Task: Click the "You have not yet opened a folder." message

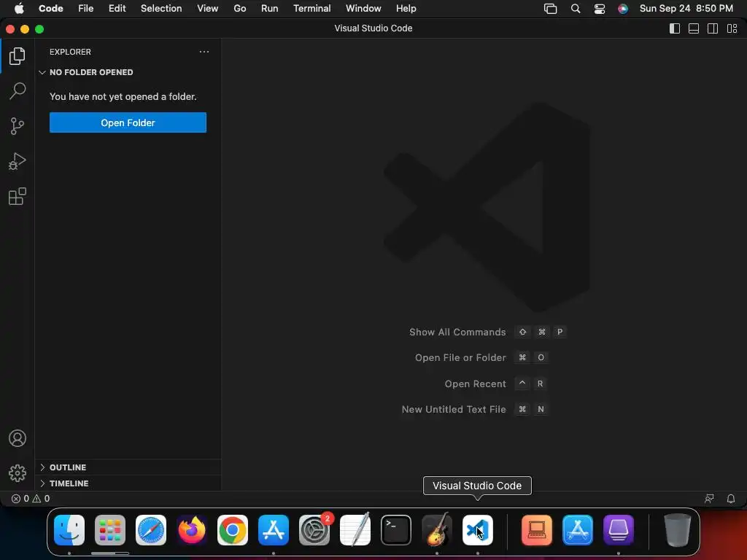Action: tap(123, 97)
